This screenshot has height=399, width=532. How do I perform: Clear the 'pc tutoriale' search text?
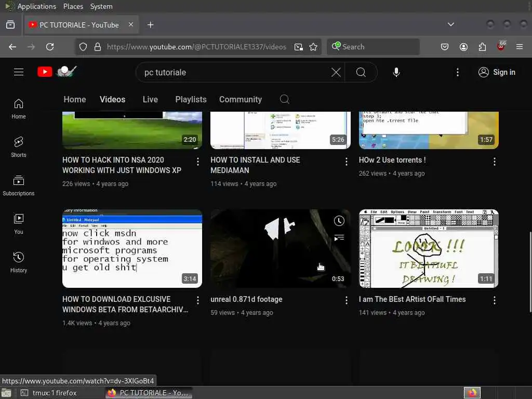(336, 72)
